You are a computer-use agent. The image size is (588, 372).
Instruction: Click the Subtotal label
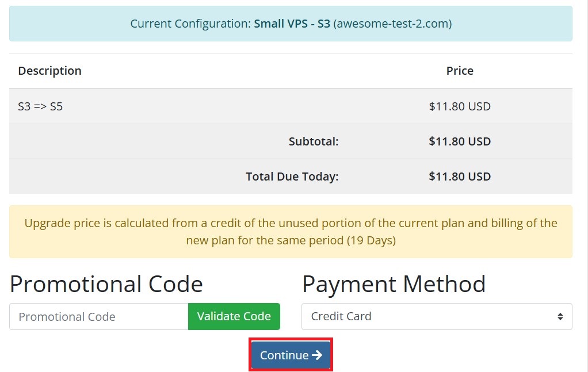[314, 141]
